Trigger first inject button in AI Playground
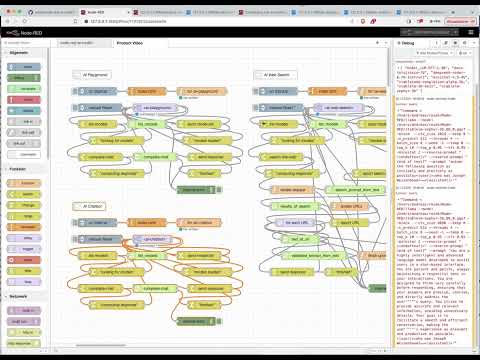Viewport: 480px width, 360px height. pyautogui.click(x=75, y=91)
